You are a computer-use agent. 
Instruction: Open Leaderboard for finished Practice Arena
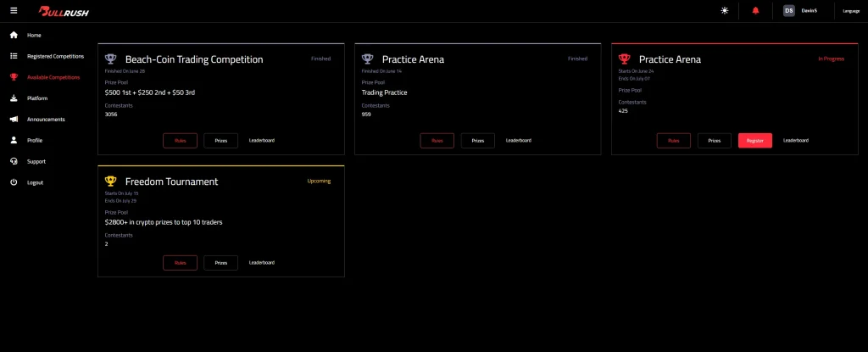click(519, 140)
